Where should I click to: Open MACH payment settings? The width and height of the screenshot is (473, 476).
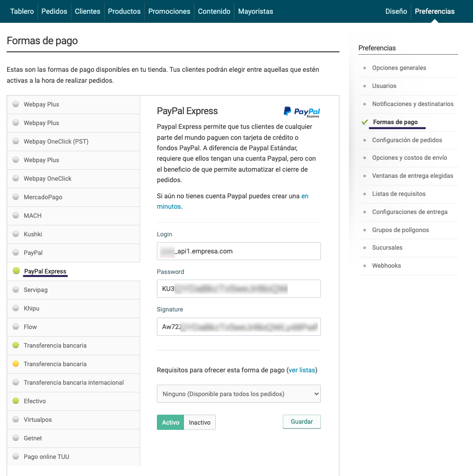(x=73, y=215)
